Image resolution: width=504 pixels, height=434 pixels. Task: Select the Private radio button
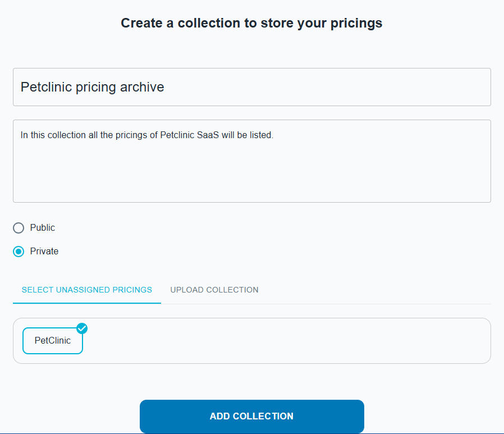[x=19, y=252]
